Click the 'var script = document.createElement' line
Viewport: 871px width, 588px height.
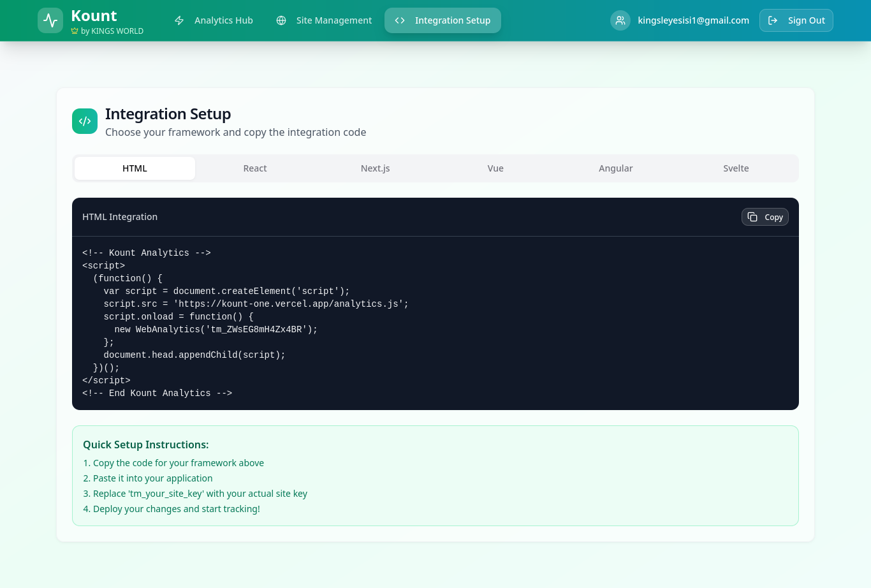[x=227, y=291]
